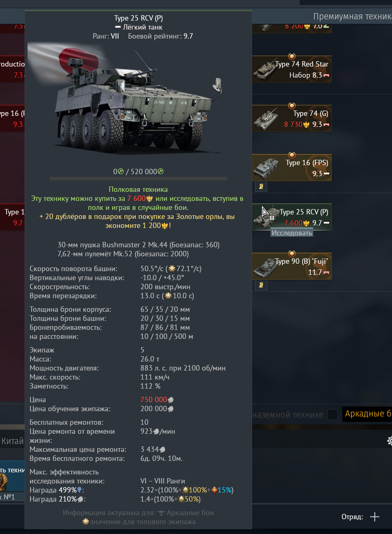The height and width of the screenshot is (534, 392).
Task: Select the Type 74 (G) tank icon
Action: pos(266,119)
